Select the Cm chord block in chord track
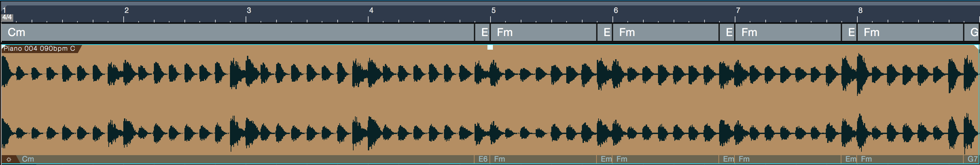980x165 pixels. 238,32
